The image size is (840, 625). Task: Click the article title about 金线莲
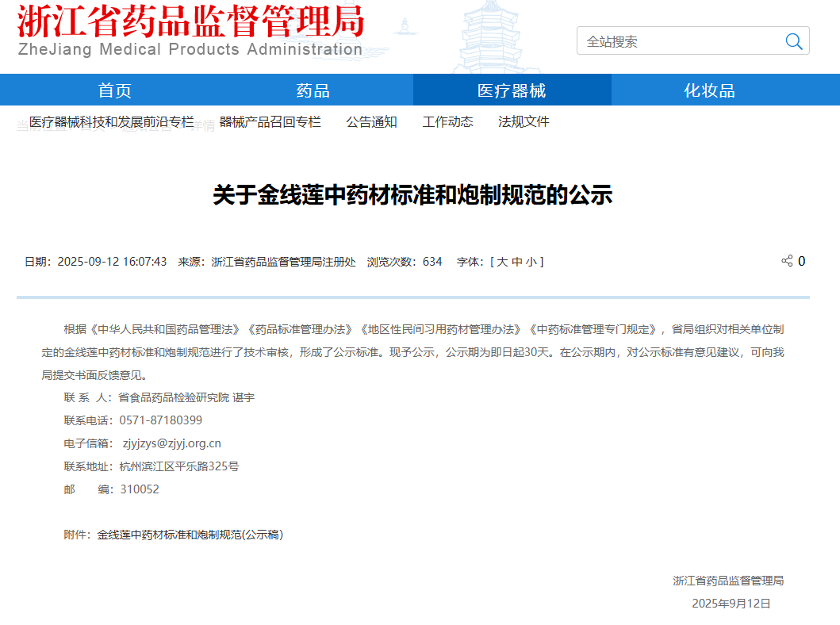point(412,195)
